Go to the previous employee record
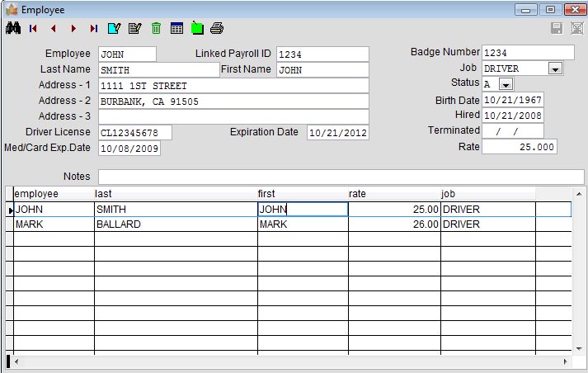 tap(54, 29)
